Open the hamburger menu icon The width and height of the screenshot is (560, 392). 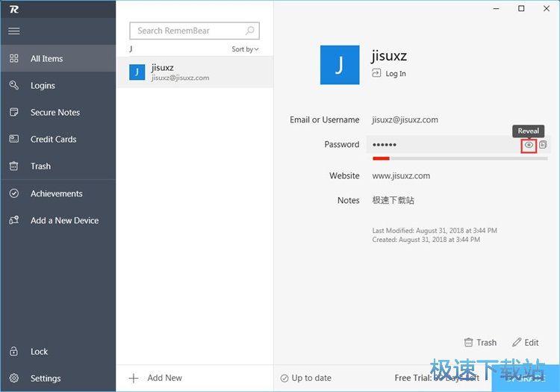[14, 31]
